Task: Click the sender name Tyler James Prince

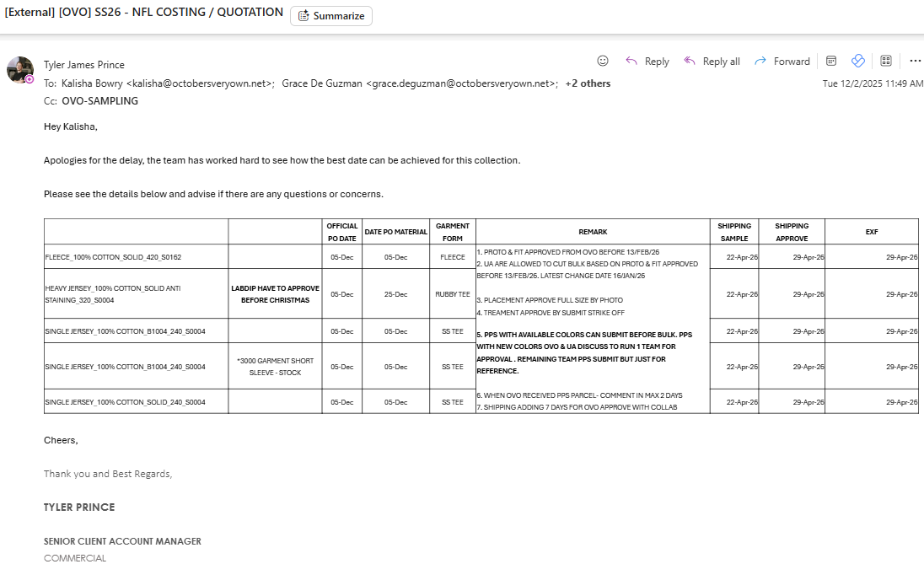Action: pos(83,65)
